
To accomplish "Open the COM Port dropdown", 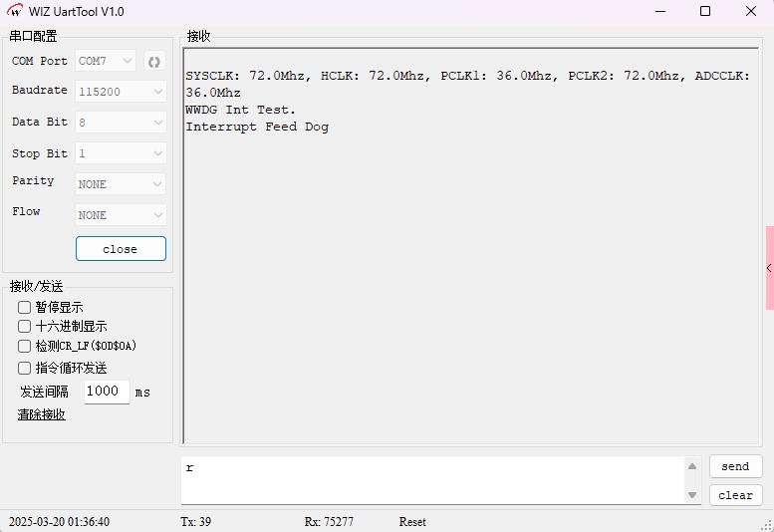I will [106, 62].
